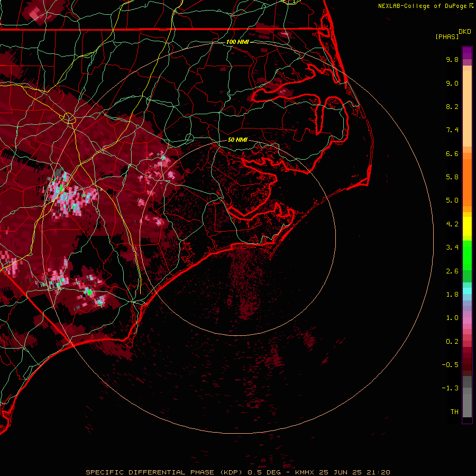The image size is (476, 476).
Task: Click the 3.4 color scale value
Action: pos(452,248)
